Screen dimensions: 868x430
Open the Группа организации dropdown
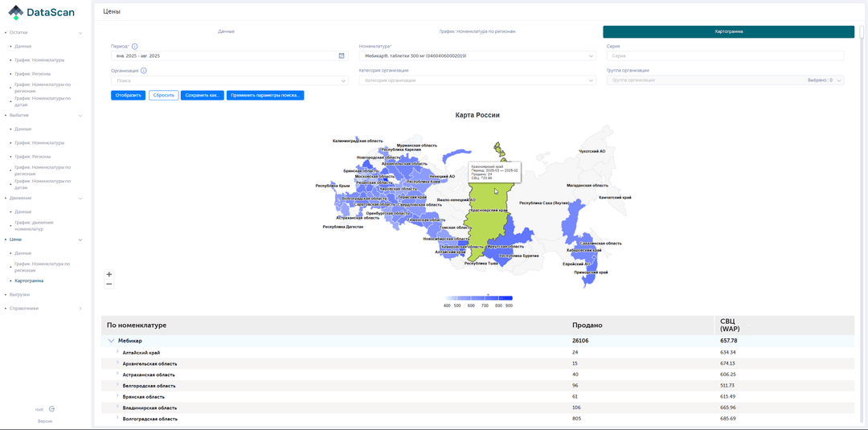725,80
